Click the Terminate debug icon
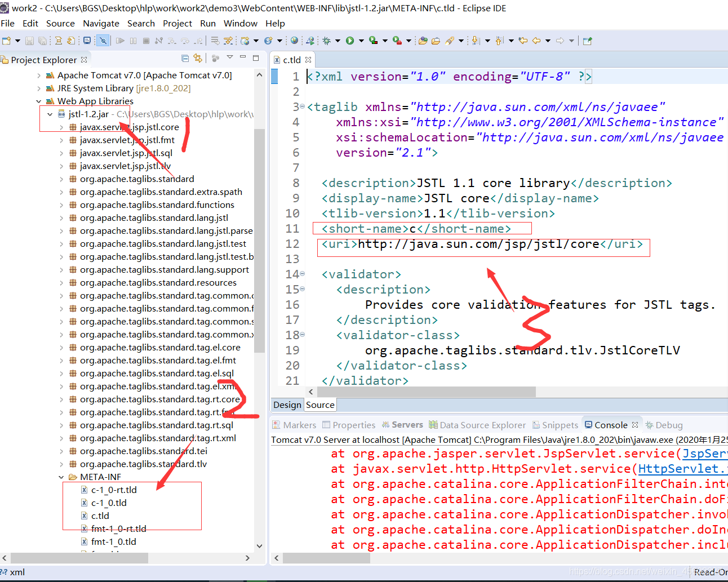Screen dimensions: 728x582 [146, 41]
